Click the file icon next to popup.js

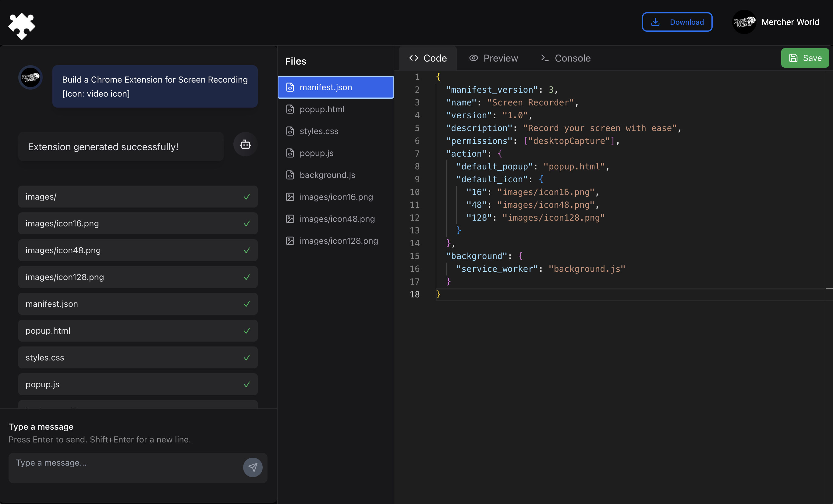click(x=290, y=153)
